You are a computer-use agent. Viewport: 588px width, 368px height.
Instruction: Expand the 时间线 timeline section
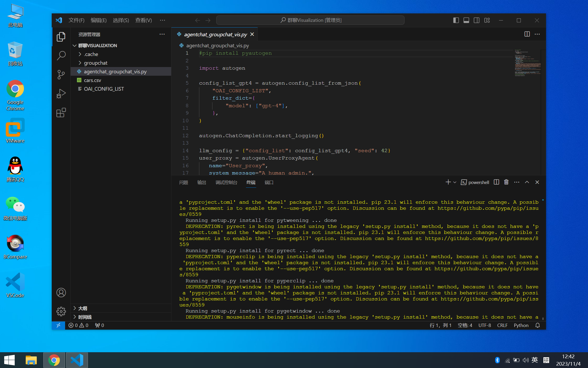tap(121, 317)
